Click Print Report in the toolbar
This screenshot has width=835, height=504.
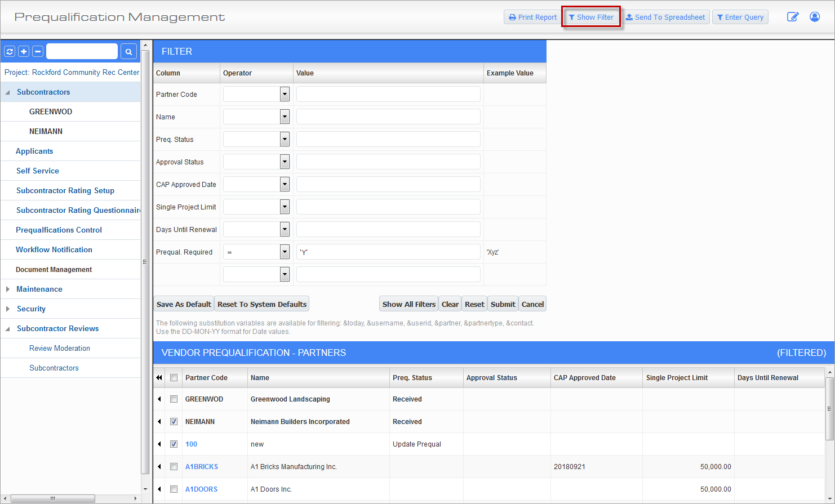pos(531,17)
